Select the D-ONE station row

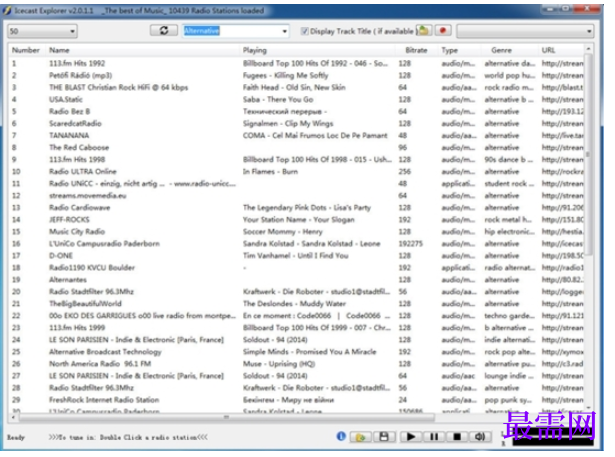[296, 255]
